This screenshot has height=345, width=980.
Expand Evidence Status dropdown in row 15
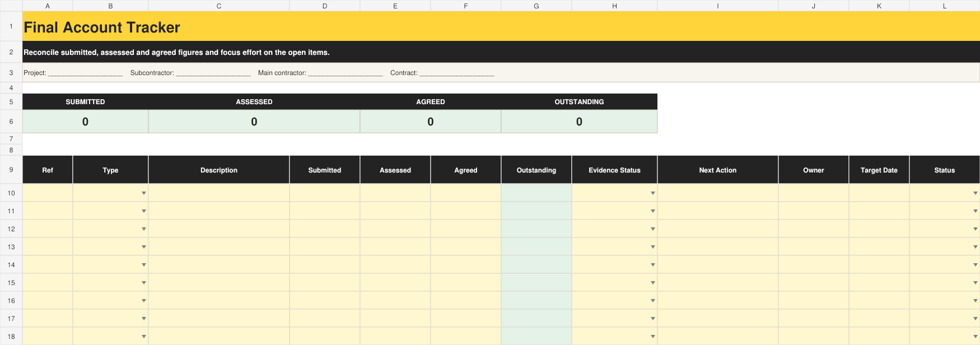coord(653,283)
